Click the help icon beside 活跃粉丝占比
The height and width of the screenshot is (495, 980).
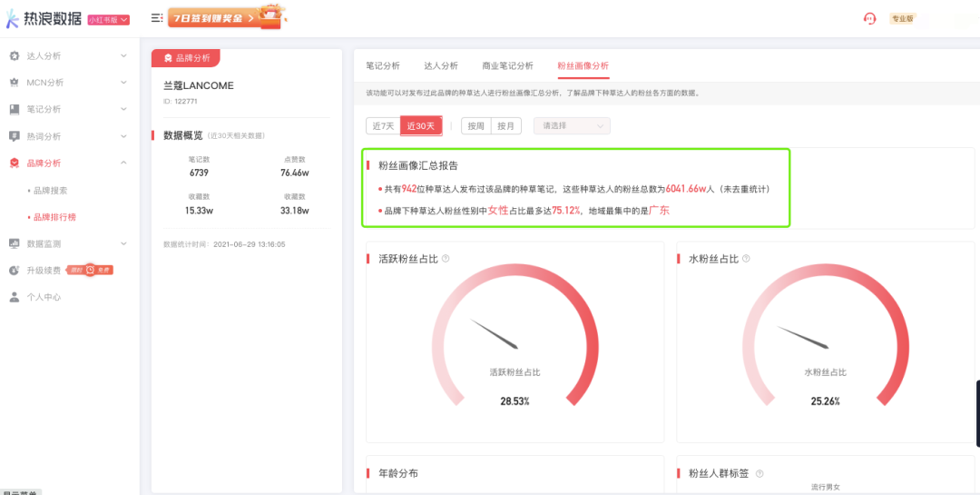click(446, 259)
